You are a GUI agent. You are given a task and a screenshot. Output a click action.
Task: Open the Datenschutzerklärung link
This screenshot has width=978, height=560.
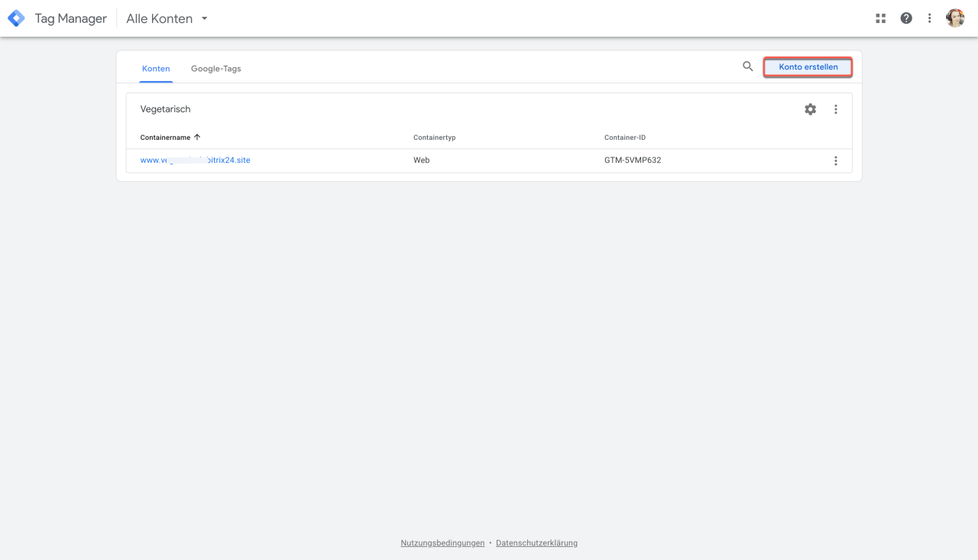pos(536,543)
